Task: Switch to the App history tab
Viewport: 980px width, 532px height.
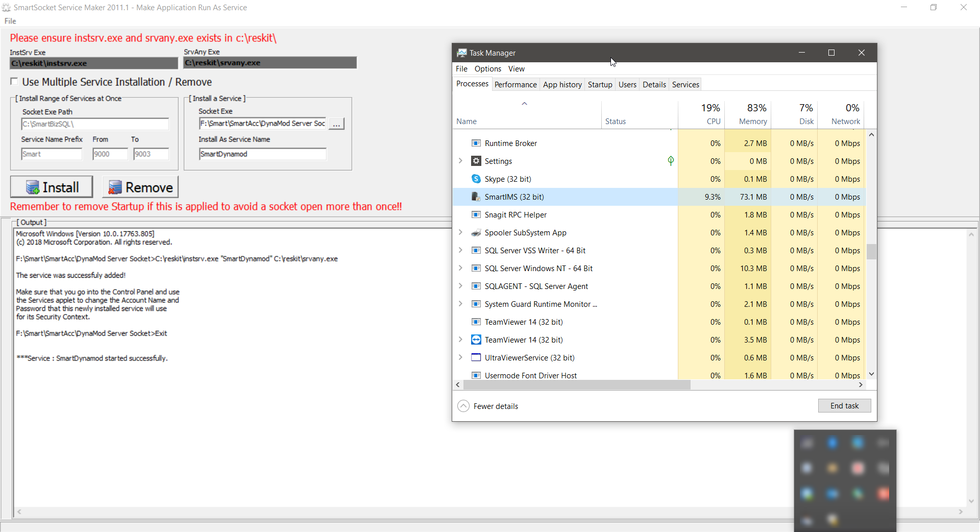Action: 562,85
